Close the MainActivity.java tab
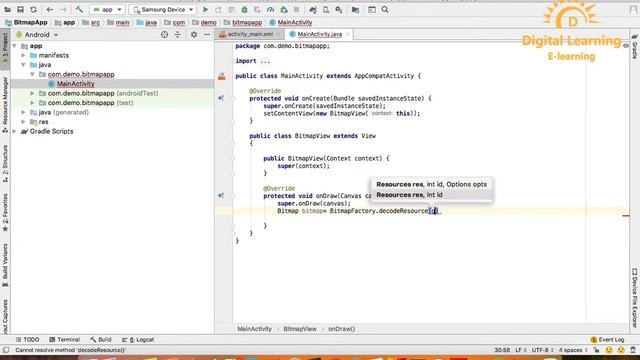This screenshot has width=640, height=360. pos(348,34)
